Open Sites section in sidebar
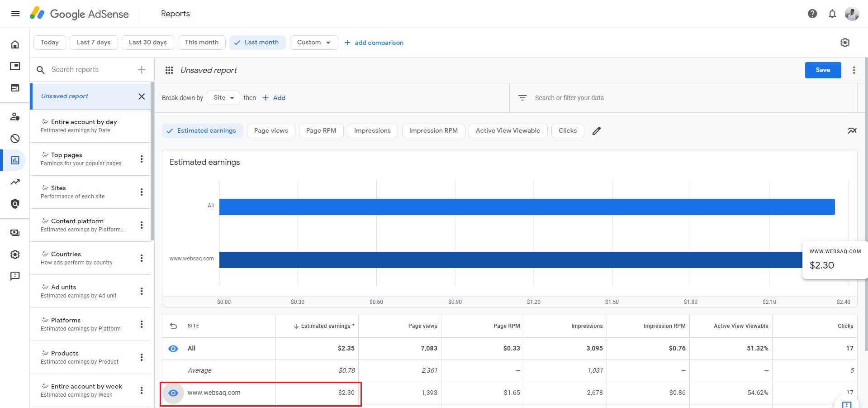The image size is (868, 408). click(15, 88)
